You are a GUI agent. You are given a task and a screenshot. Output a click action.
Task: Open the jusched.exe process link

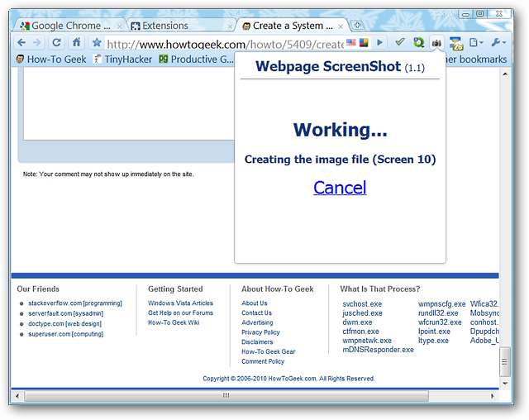click(362, 313)
